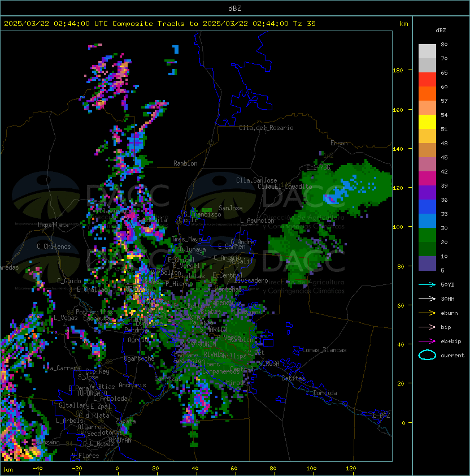The height and width of the screenshot is (476, 470).
Task: Click the pink bip arrow legend icon
Action: (x=427, y=327)
